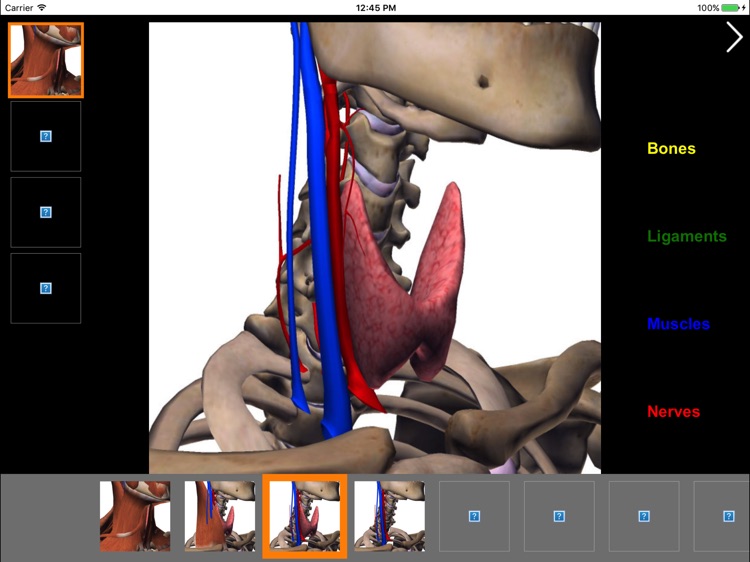This screenshot has height=562, width=750.
Task: Toggle the blue Muscles layer label
Action: click(678, 324)
